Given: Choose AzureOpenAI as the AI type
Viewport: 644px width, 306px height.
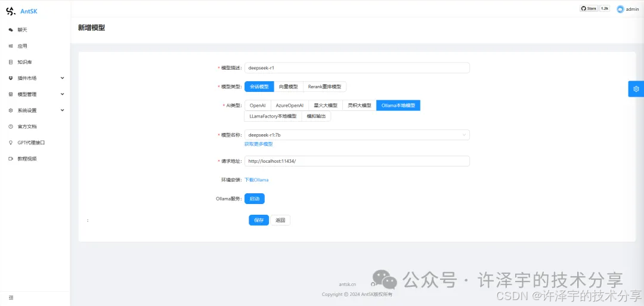Looking at the screenshot, I should [290, 106].
